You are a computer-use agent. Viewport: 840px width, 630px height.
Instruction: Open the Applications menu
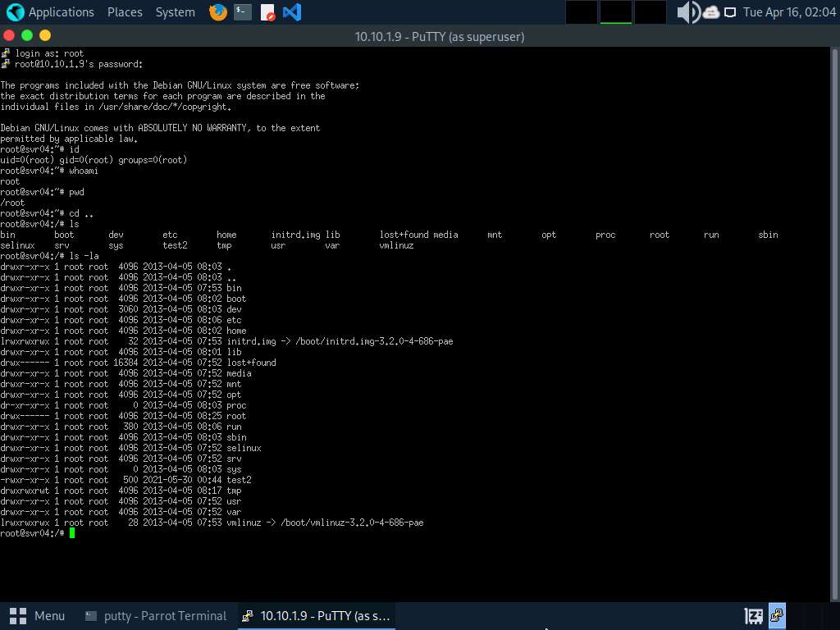(x=61, y=11)
